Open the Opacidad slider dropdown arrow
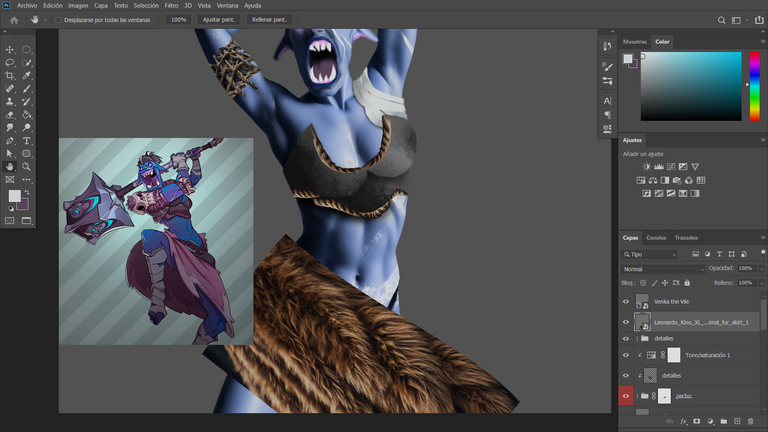The image size is (768, 432). (x=761, y=269)
